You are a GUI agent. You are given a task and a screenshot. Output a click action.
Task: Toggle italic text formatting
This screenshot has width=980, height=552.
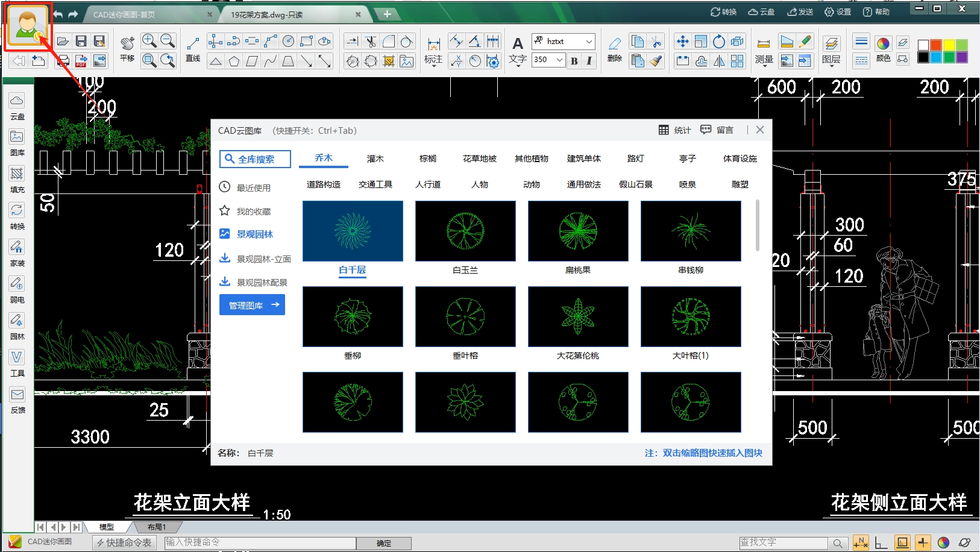pos(589,60)
